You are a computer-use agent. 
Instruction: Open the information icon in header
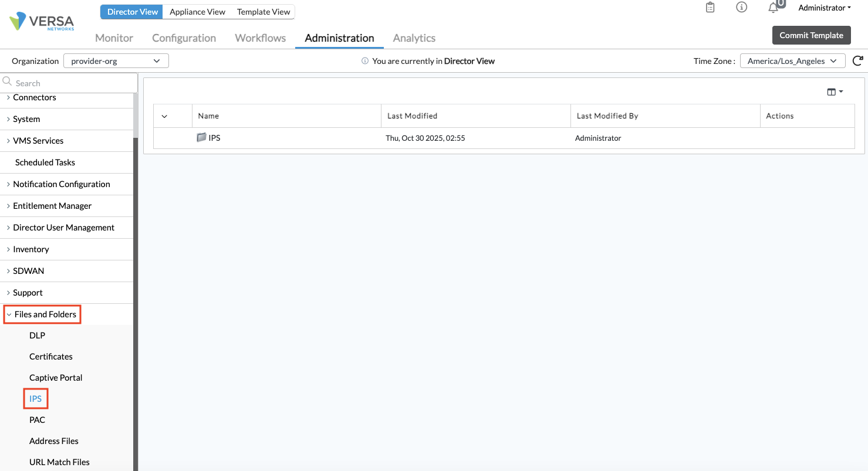742,8
